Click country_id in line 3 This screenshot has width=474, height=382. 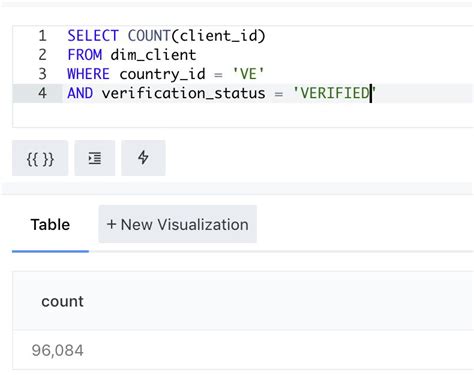pyautogui.click(x=162, y=74)
